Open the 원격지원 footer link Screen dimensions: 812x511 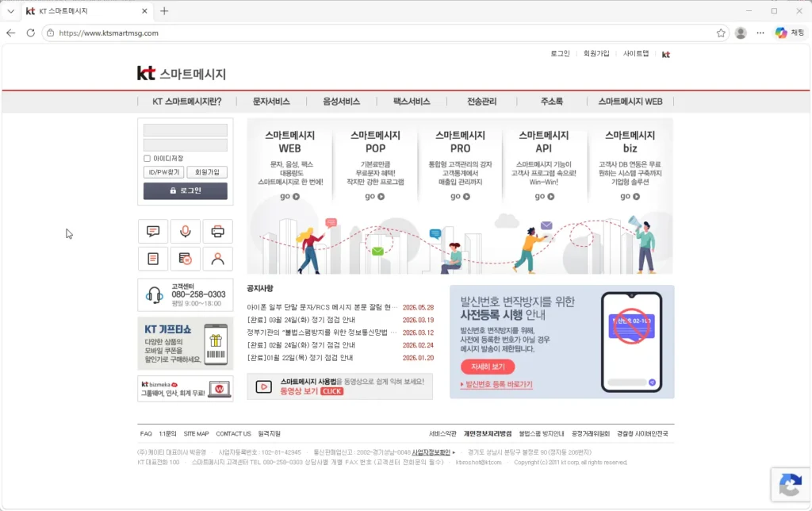click(270, 434)
